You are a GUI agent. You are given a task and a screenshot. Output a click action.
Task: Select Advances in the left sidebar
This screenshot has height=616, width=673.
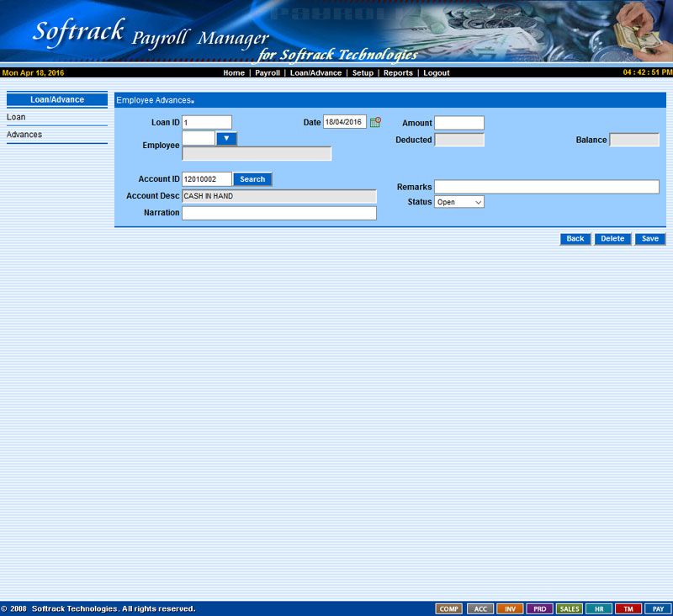[24, 135]
